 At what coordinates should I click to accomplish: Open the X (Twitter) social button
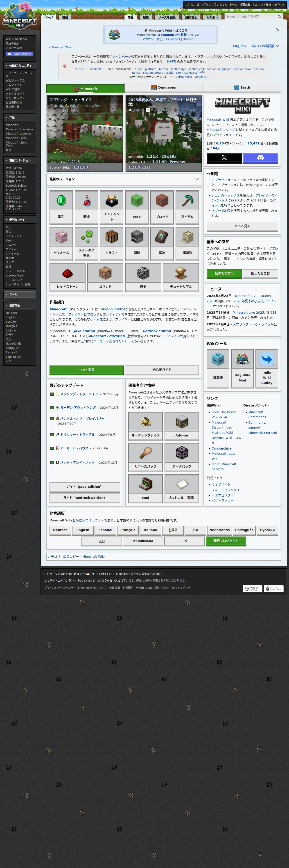click(x=224, y=158)
